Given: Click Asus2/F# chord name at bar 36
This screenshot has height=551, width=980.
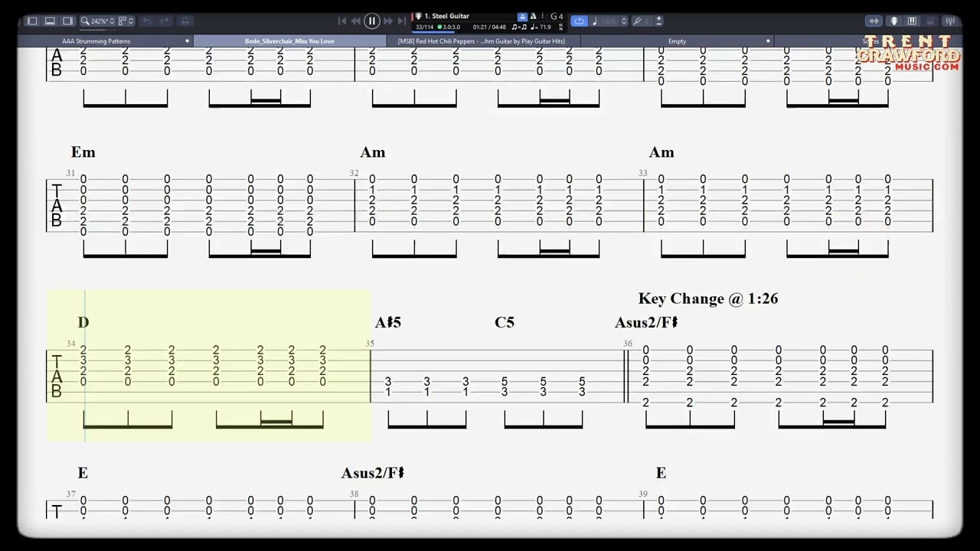Looking at the screenshot, I should tap(646, 322).
